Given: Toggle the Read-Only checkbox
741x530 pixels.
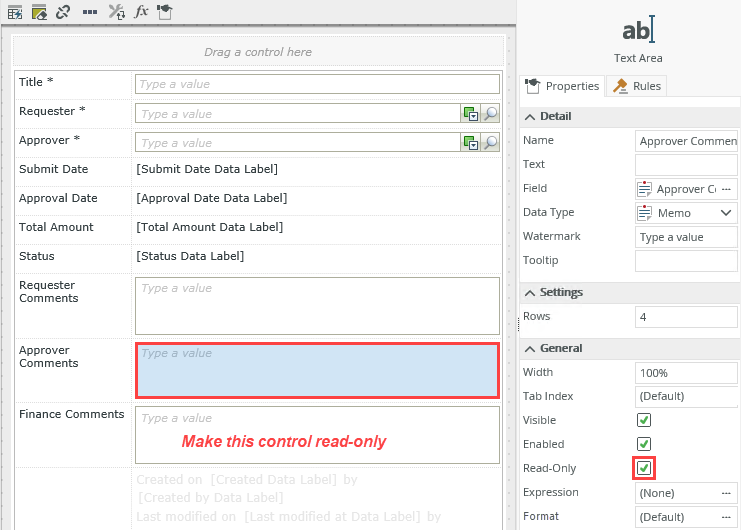Looking at the screenshot, I should (x=644, y=468).
